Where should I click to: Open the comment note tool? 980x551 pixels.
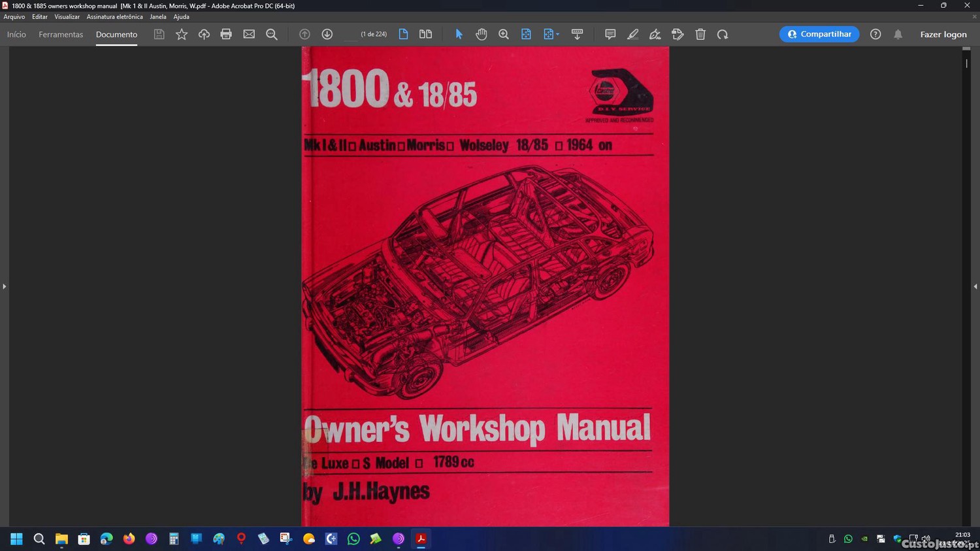click(x=610, y=34)
